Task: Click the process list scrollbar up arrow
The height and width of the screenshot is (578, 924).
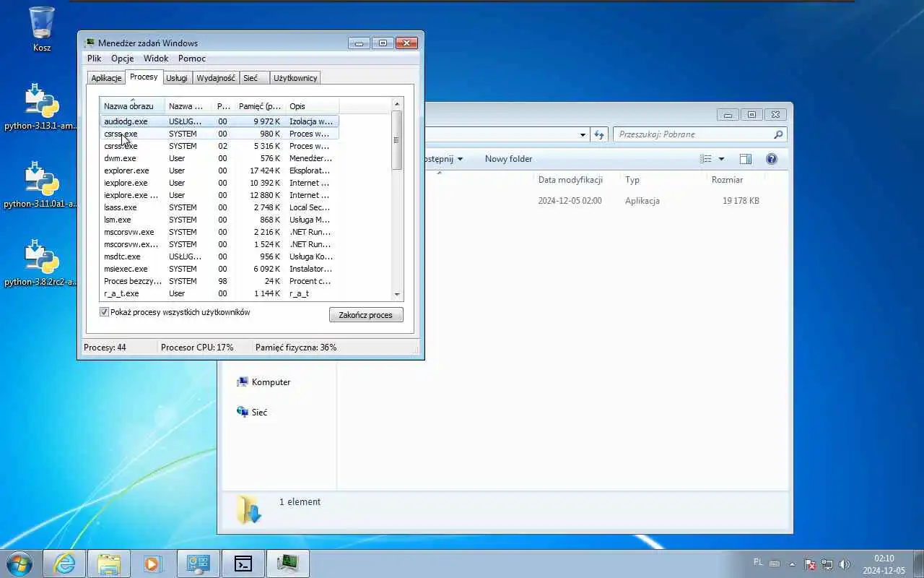Action: [x=397, y=105]
